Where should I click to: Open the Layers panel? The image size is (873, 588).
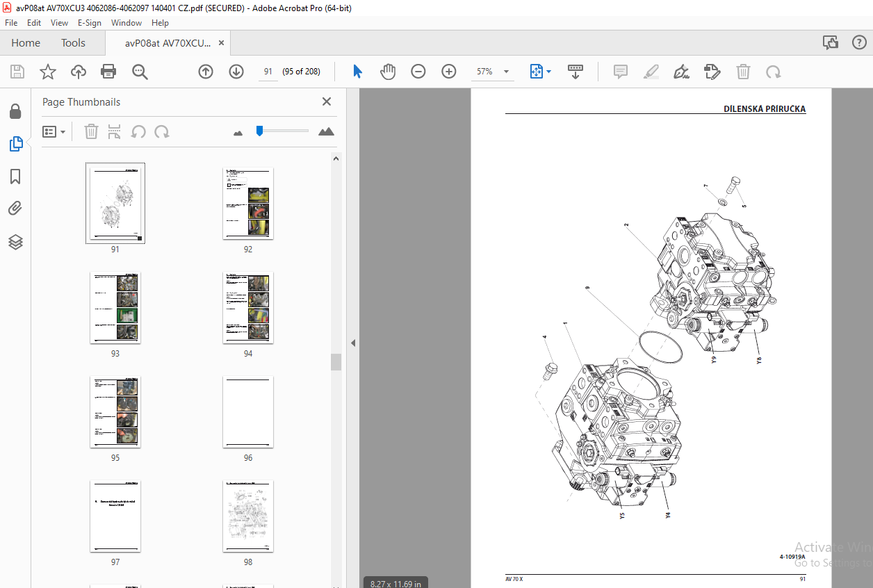(x=15, y=241)
